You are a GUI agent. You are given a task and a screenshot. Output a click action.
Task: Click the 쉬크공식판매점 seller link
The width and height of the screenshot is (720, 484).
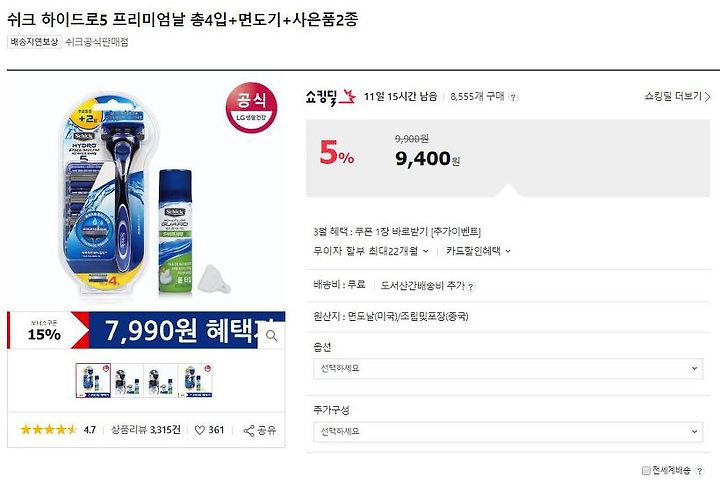(97, 42)
